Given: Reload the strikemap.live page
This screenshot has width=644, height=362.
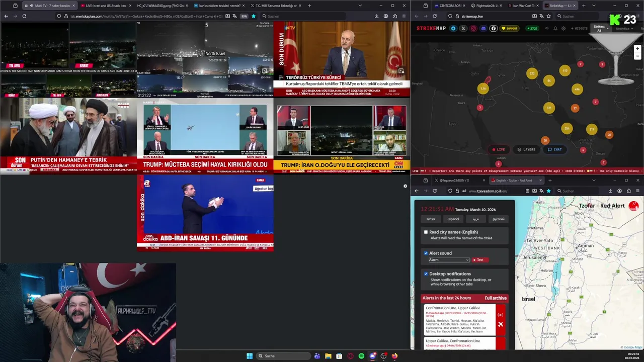Looking at the screenshot, I should point(435,16).
